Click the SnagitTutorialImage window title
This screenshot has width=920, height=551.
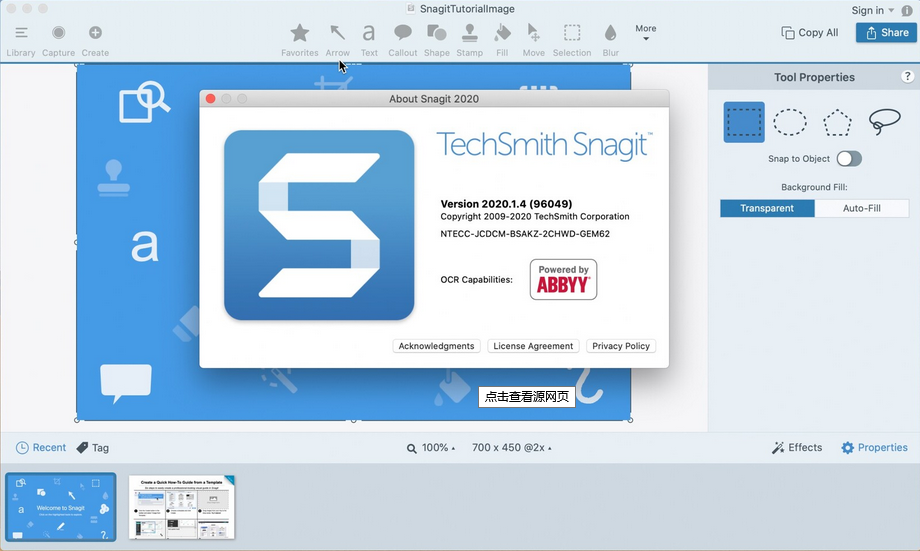[x=467, y=9]
